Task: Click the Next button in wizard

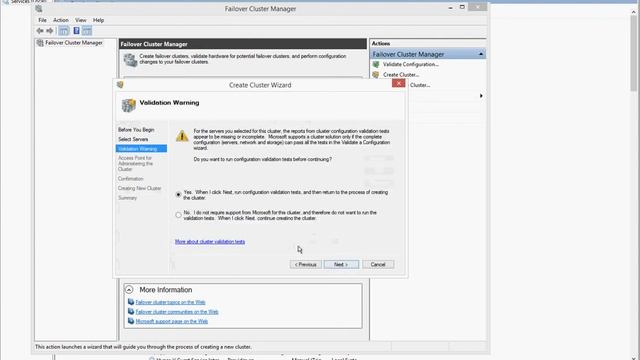Action: [x=341, y=264]
